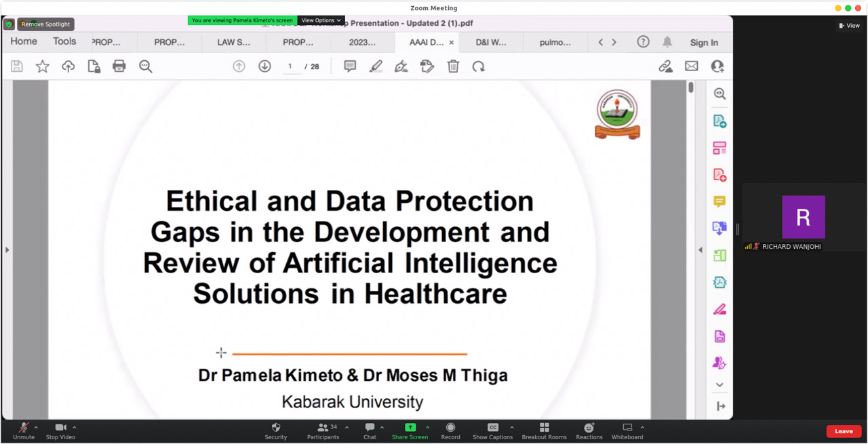
Task: Add a sticky note comment
Action: tap(350, 66)
